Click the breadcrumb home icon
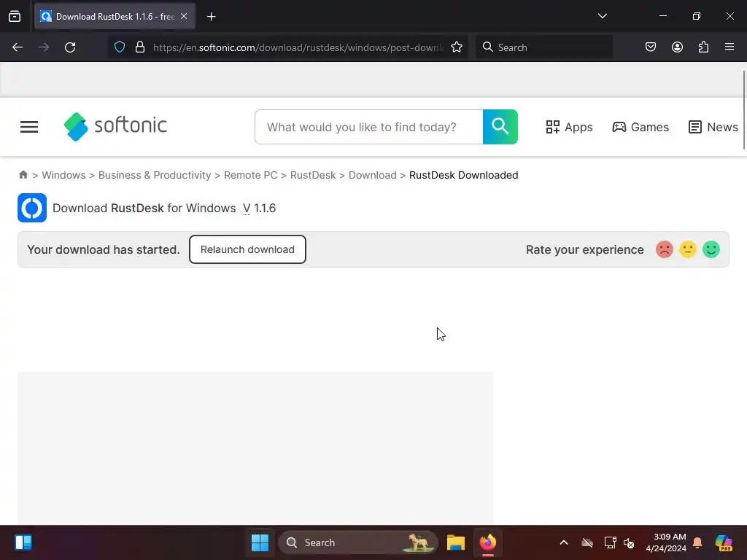This screenshot has height=560, width=747. pos(23,175)
